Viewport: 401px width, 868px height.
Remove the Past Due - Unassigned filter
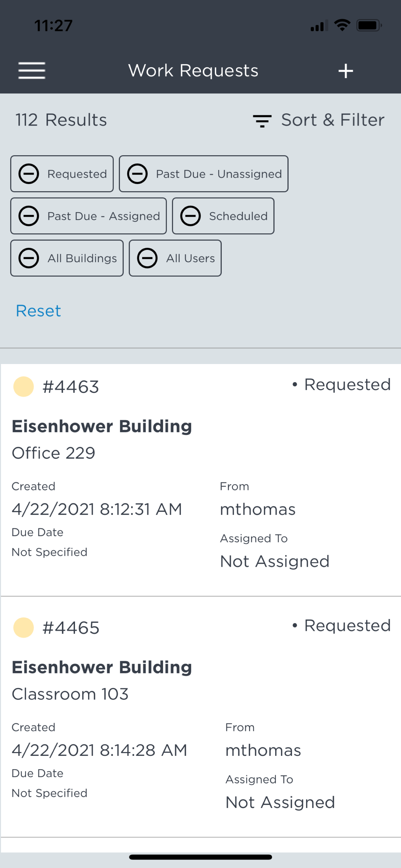click(x=137, y=174)
